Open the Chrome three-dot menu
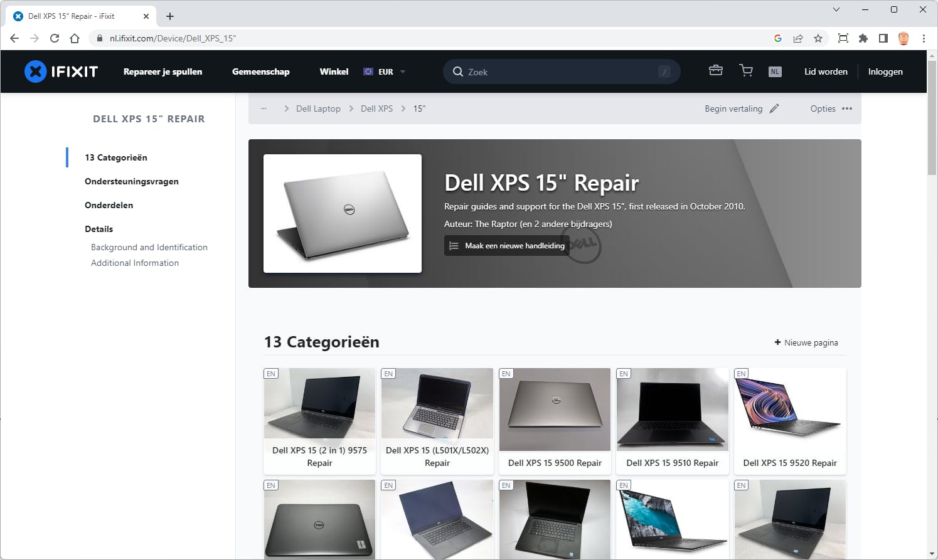The height and width of the screenshot is (560, 938). pos(924,38)
